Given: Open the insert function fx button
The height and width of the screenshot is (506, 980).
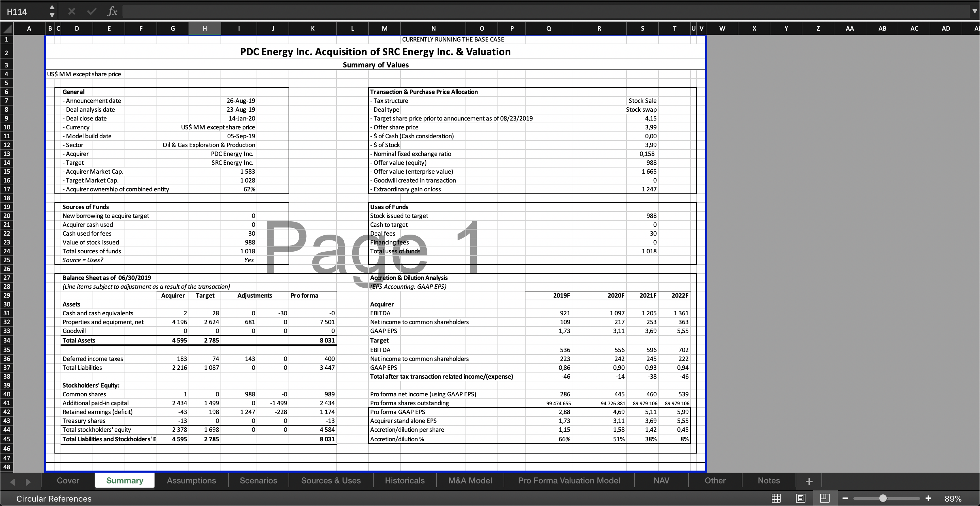Looking at the screenshot, I should click(x=112, y=12).
